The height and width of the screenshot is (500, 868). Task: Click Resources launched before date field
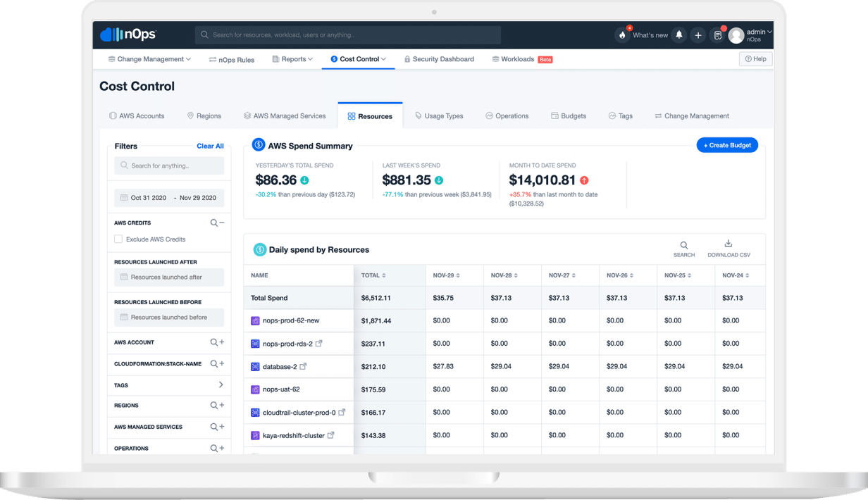tap(169, 317)
